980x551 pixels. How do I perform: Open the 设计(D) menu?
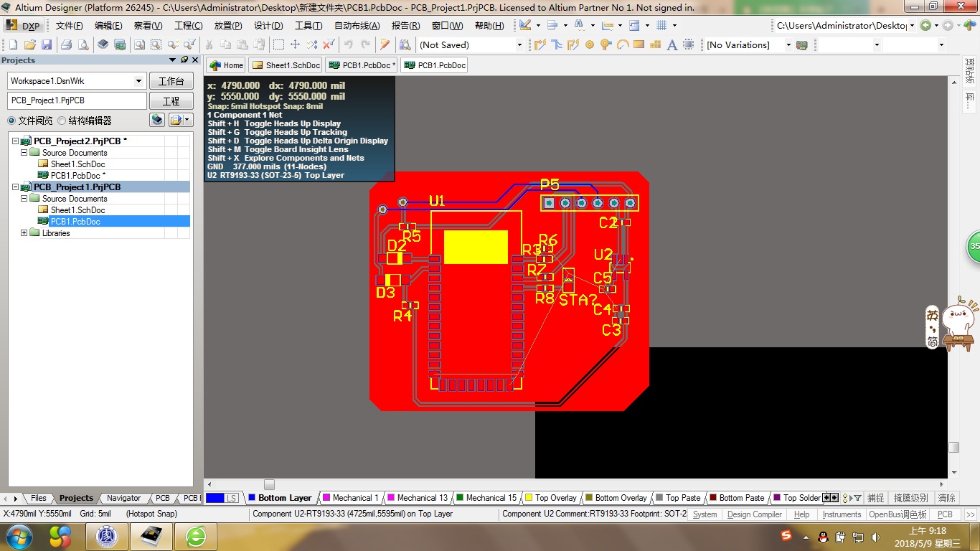268,25
